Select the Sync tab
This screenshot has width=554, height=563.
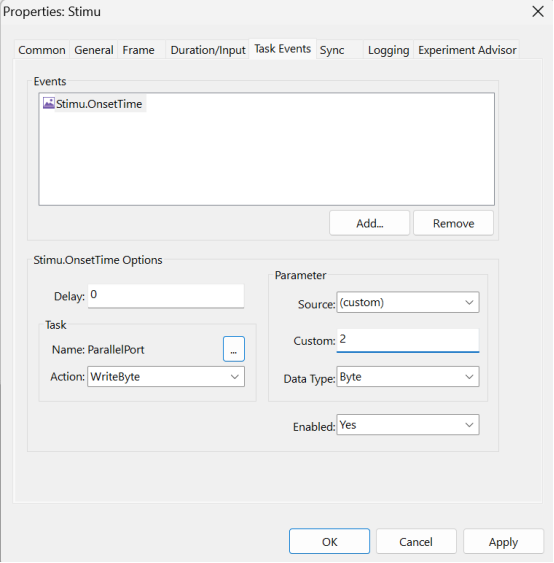332,50
